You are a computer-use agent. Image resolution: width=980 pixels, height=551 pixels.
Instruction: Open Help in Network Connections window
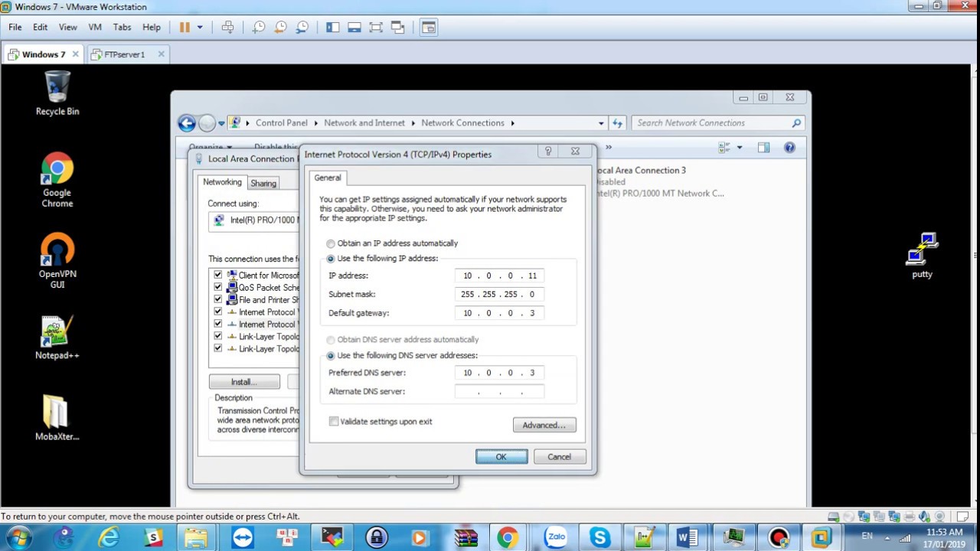(x=789, y=148)
